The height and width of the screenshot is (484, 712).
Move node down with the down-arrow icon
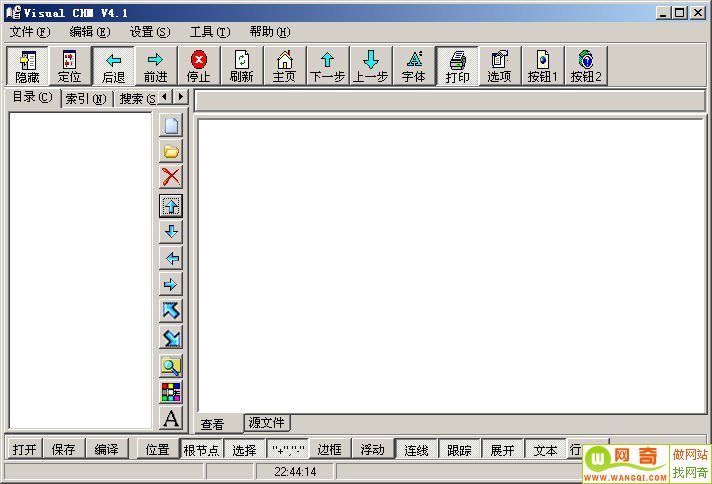point(171,232)
